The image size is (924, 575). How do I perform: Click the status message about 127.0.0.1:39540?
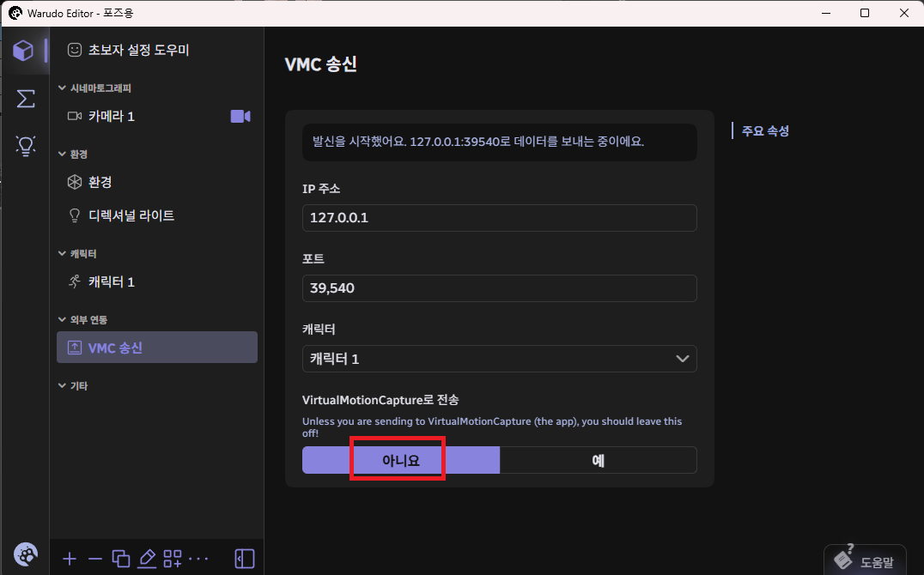point(500,142)
